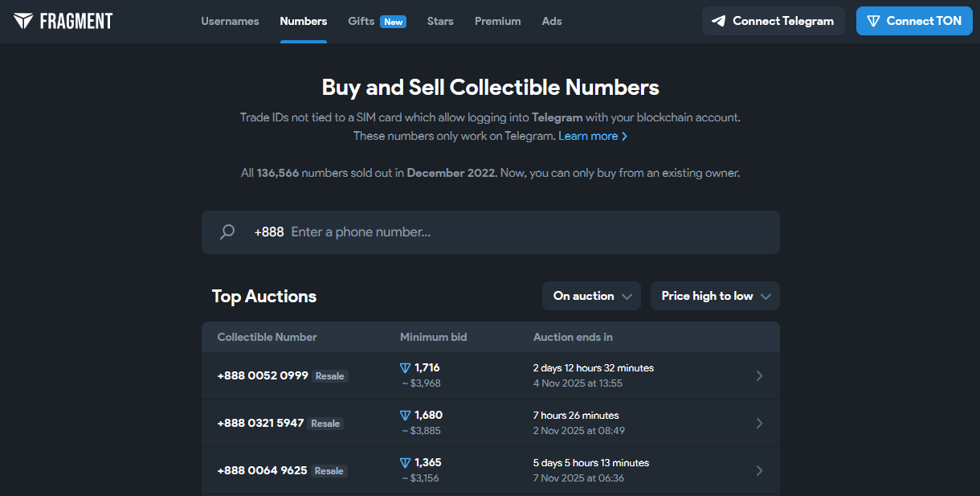Click the Resale tag on +888 0321 5947
Viewport: 980px width, 496px height.
(325, 424)
